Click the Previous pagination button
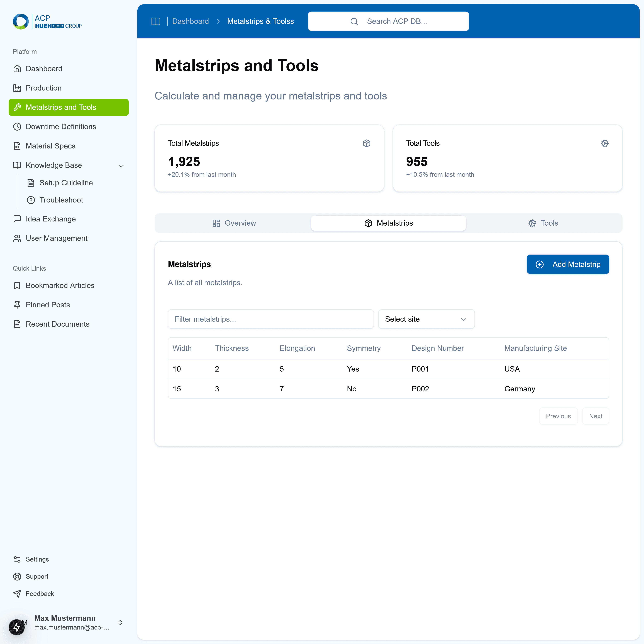644x644 pixels. coord(558,416)
